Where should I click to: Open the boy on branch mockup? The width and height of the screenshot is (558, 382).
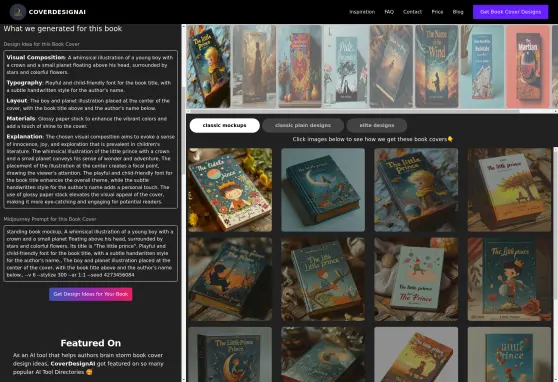(x=323, y=279)
